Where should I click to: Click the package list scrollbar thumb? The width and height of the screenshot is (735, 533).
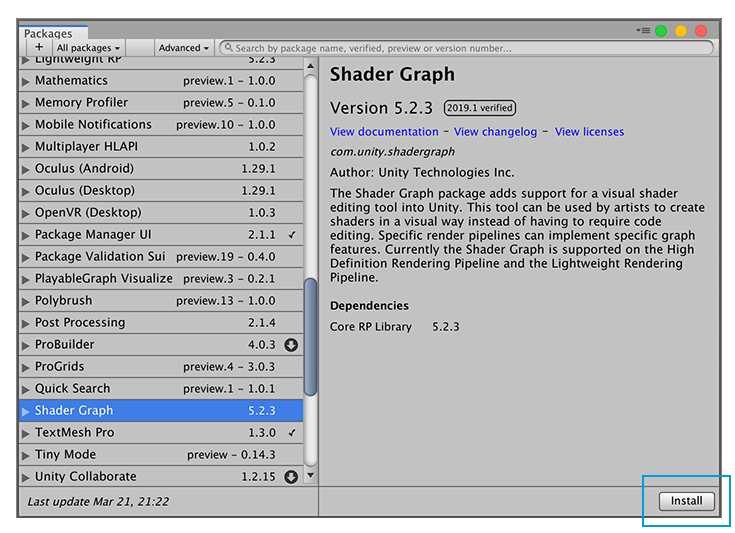coord(310,337)
